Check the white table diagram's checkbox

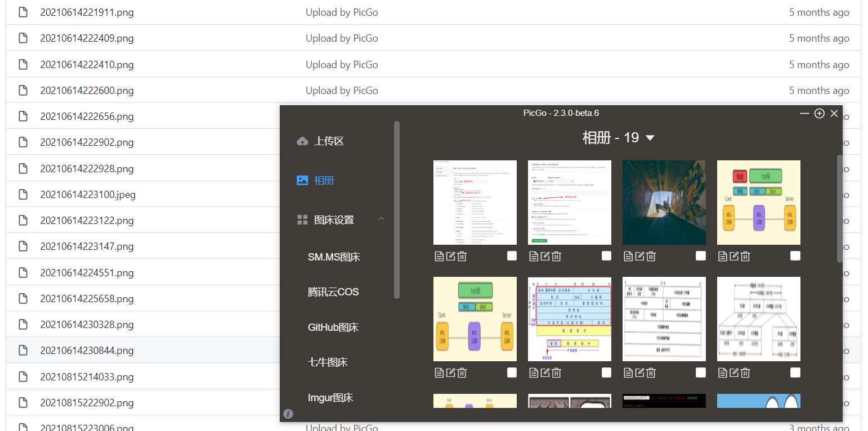(701, 372)
